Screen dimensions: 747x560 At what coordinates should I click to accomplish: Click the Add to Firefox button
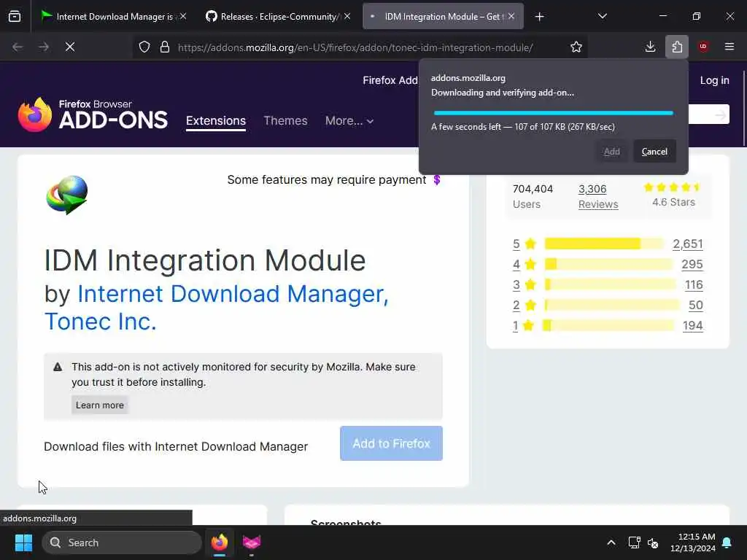pos(391,443)
